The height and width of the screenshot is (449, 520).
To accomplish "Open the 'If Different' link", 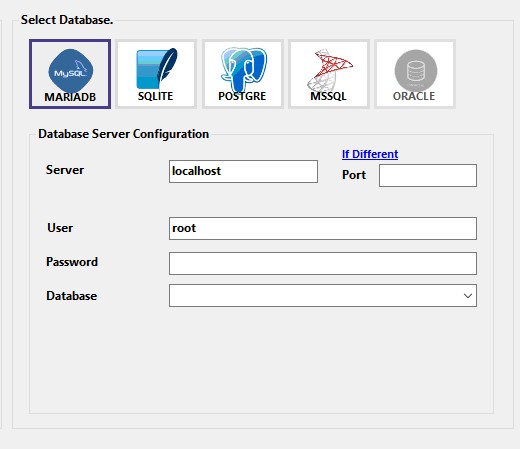I will pos(370,154).
